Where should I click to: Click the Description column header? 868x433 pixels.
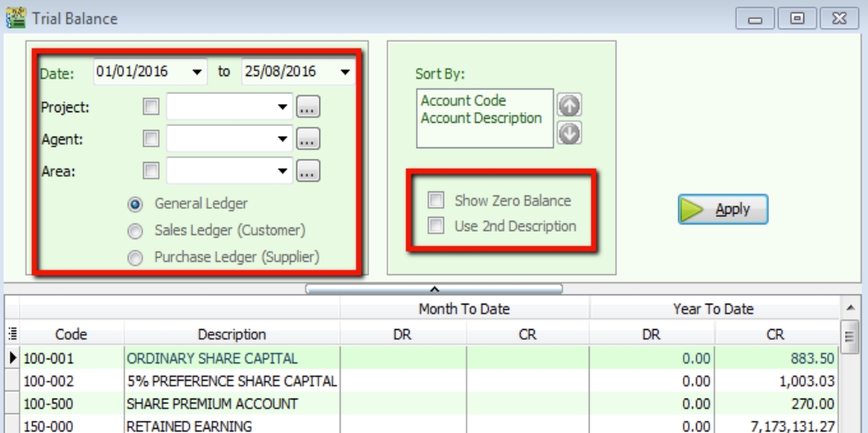click(x=232, y=334)
